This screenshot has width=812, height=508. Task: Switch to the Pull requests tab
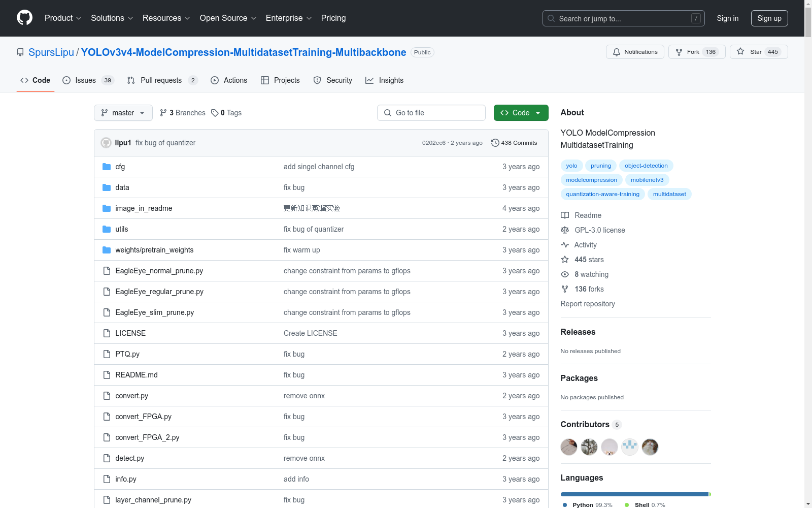162,80
